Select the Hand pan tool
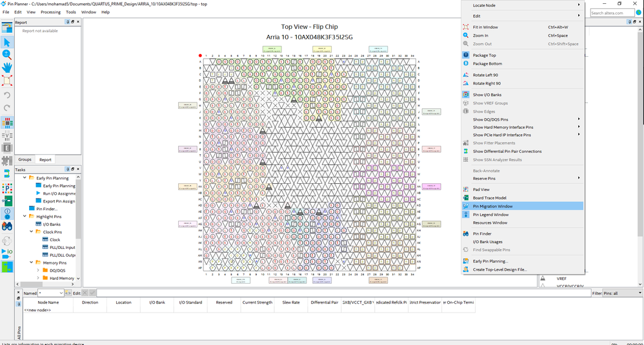Screen dimensions: 644x345 click(x=7, y=67)
